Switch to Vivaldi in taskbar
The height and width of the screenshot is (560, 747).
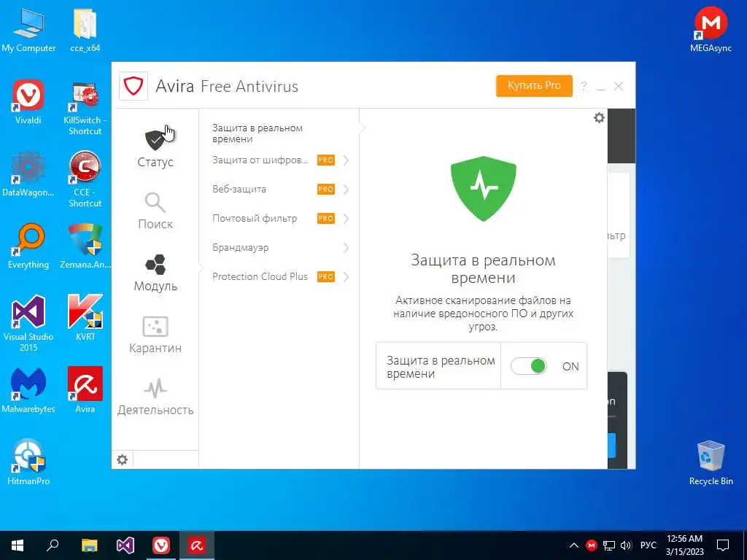161,545
